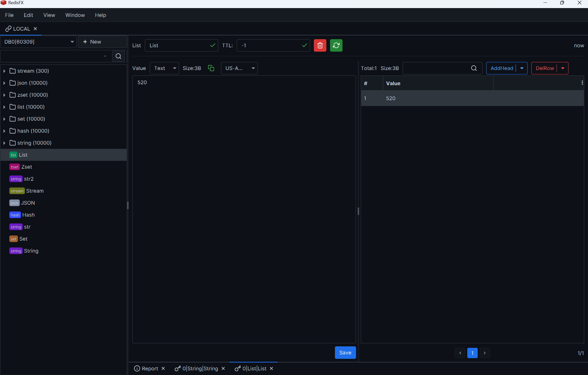The image size is (588, 375).
Task: Click the Save button
Action: [345, 352]
